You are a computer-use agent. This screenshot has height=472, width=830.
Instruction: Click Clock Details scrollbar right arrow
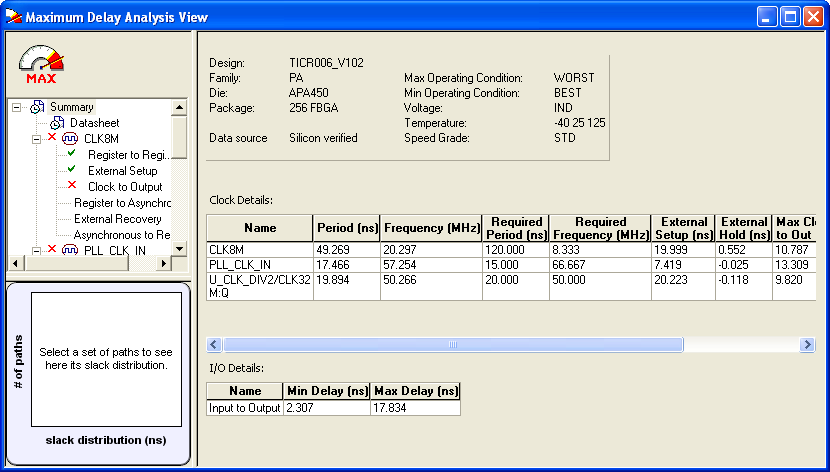coord(807,344)
